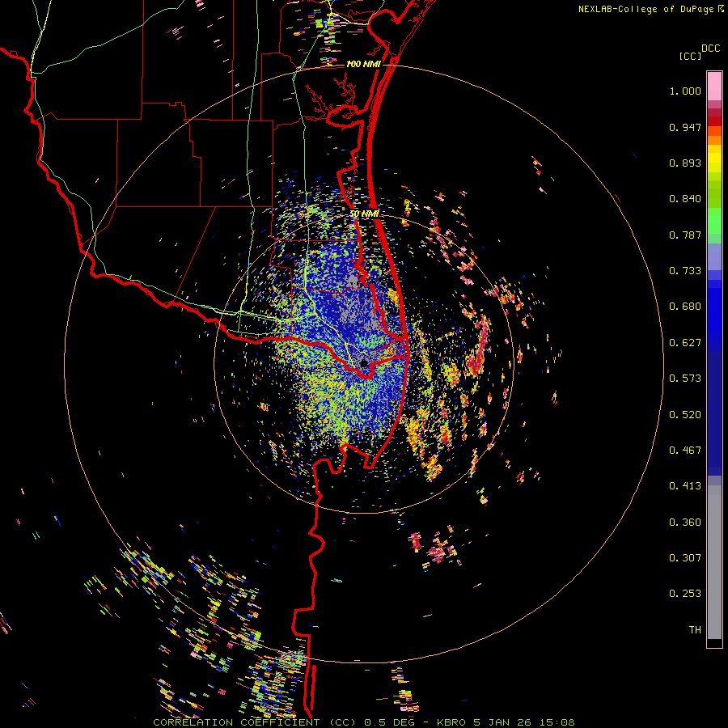Viewport: 728px width, 728px height.
Task: Click the 0.307 scale value
Action: [685, 558]
